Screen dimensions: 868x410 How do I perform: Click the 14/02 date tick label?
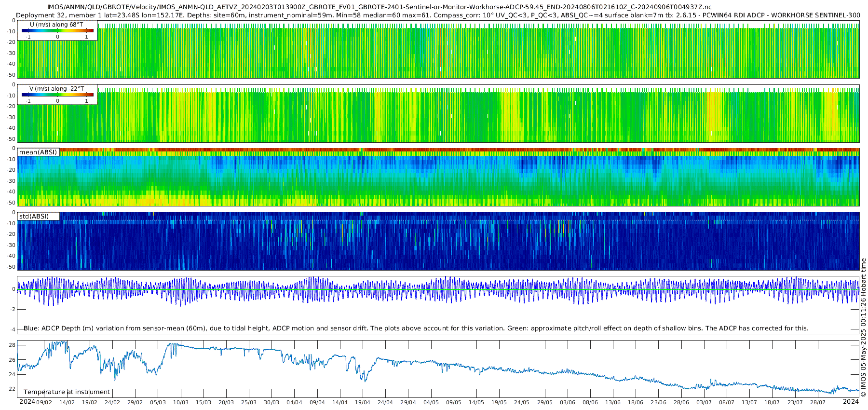(67, 402)
